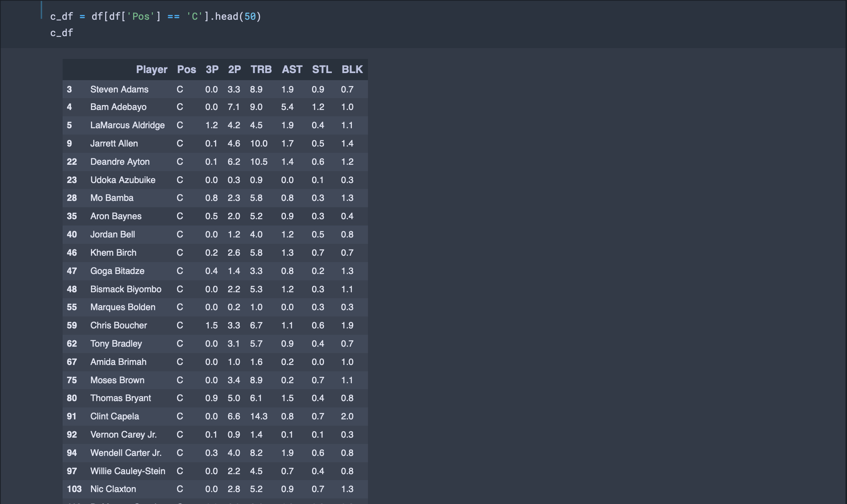The height and width of the screenshot is (504, 847).
Task: Select the Chris Boucher row name
Action: 119,325
